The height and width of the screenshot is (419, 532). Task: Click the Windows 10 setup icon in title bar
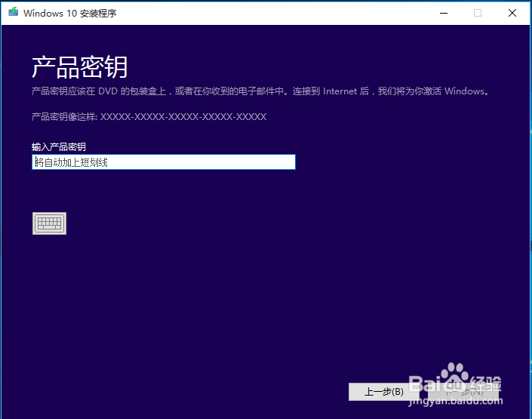click(14, 12)
